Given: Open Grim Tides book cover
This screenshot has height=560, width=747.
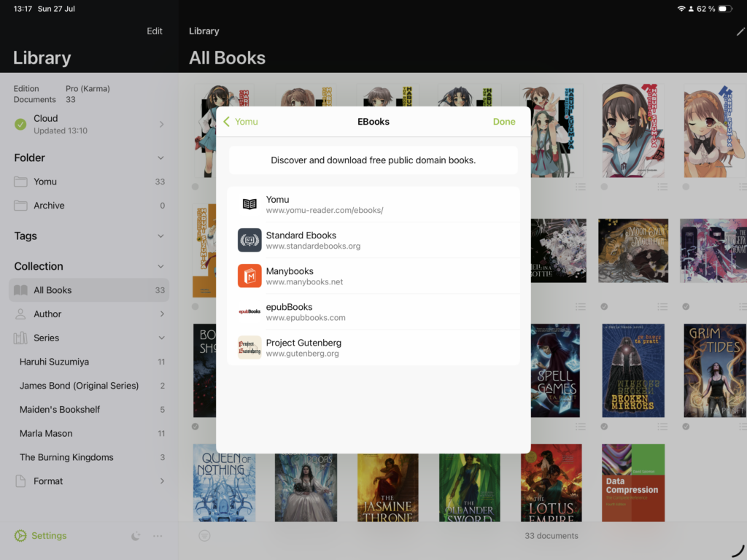Looking at the screenshot, I should (715, 370).
